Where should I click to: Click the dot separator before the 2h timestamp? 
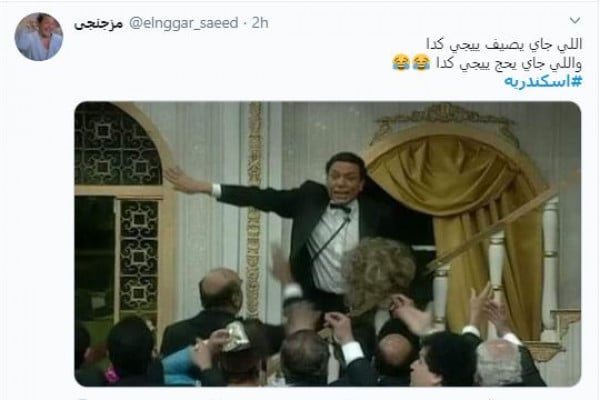245,23
